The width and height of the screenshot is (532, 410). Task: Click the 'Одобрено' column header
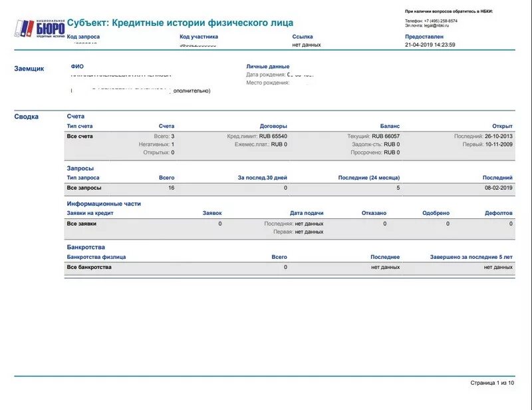pyautogui.click(x=436, y=214)
